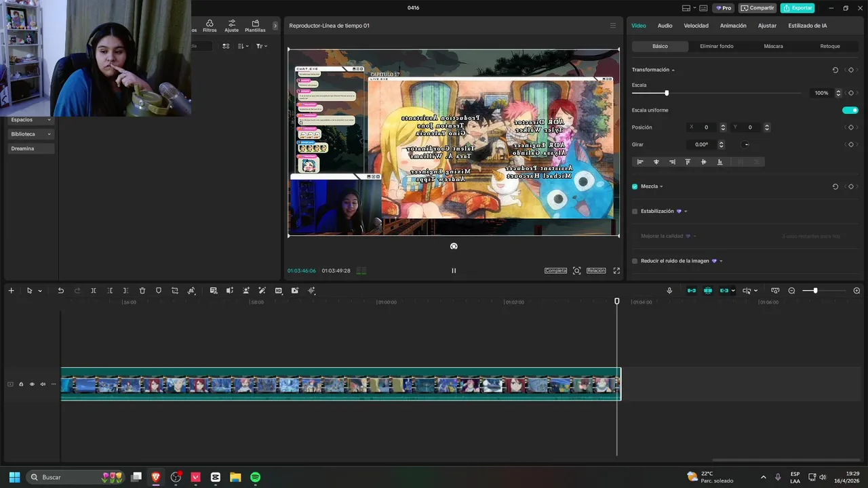This screenshot has height=488, width=868.
Task: Open the selection tool dropdown arrow
Action: [x=40, y=291]
